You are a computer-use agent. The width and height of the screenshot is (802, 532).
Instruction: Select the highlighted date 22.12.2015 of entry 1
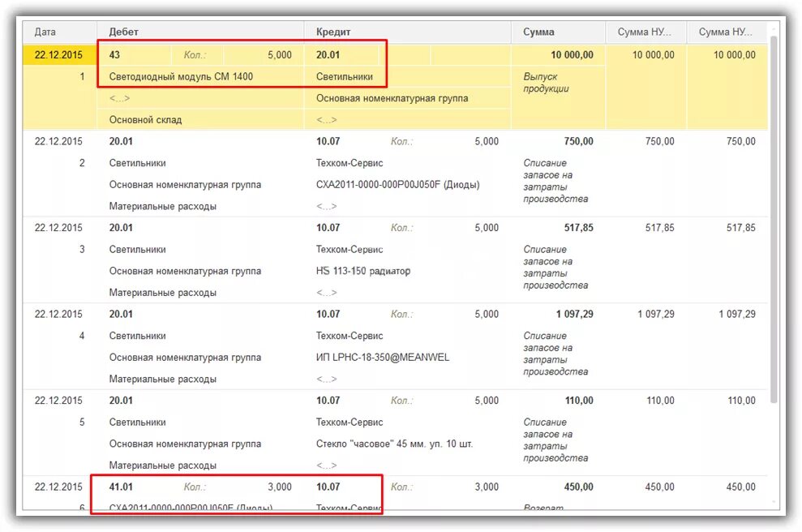point(58,54)
